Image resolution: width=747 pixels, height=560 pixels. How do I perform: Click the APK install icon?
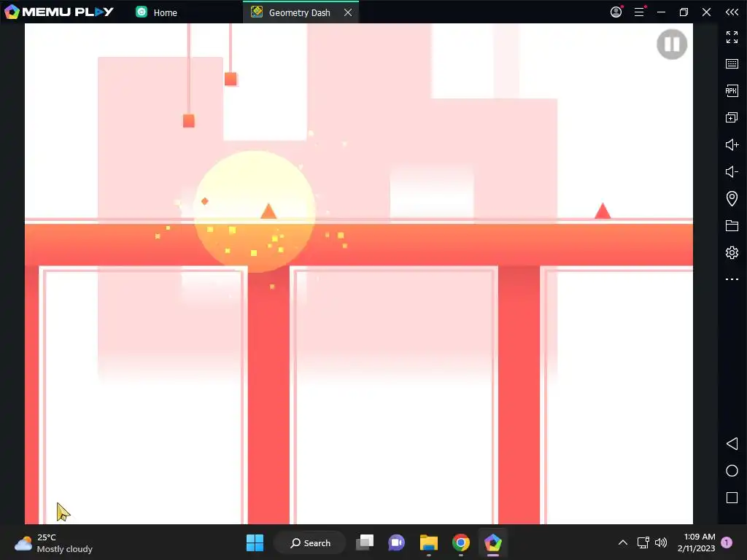tap(732, 90)
